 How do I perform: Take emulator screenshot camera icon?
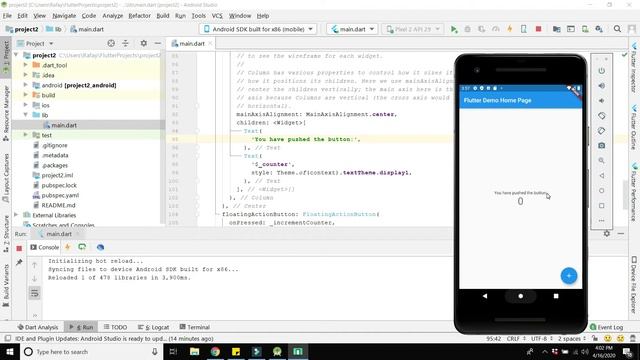[x=602, y=146]
